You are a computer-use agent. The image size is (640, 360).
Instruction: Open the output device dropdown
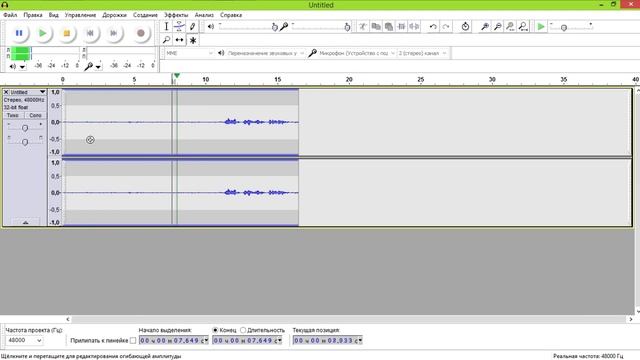coord(266,53)
